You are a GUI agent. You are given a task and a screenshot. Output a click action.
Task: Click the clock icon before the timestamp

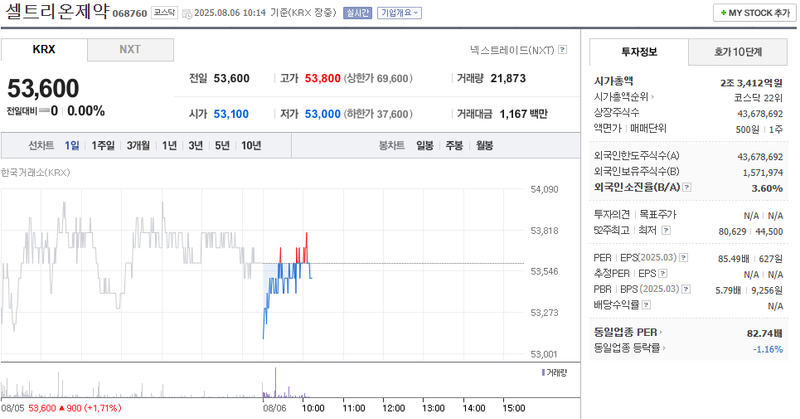pos(187,13)
